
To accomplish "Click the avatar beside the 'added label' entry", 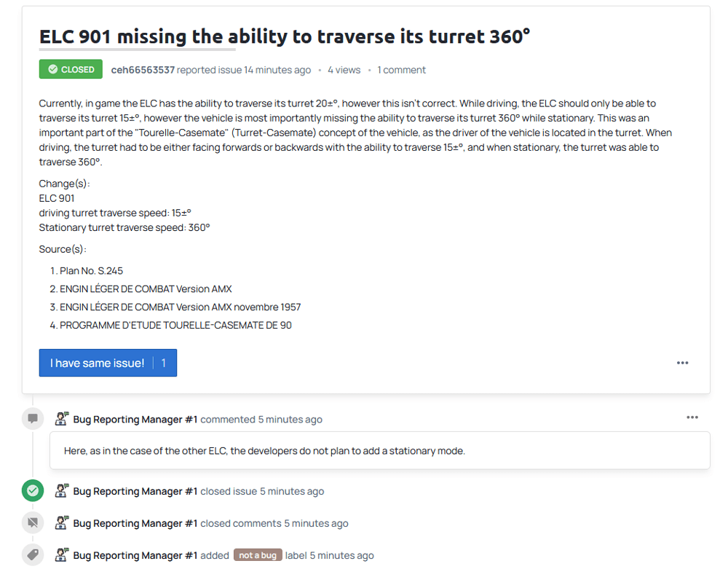I will tap(62, 555).
